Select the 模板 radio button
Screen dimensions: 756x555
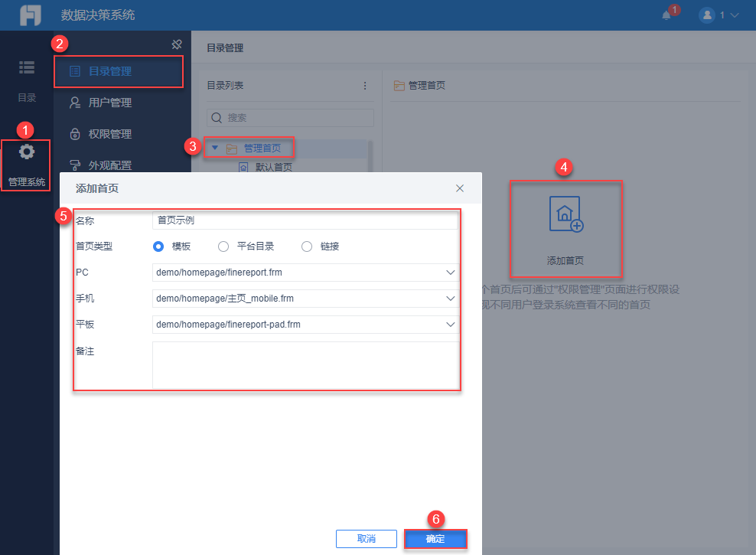tap(158, 246)
